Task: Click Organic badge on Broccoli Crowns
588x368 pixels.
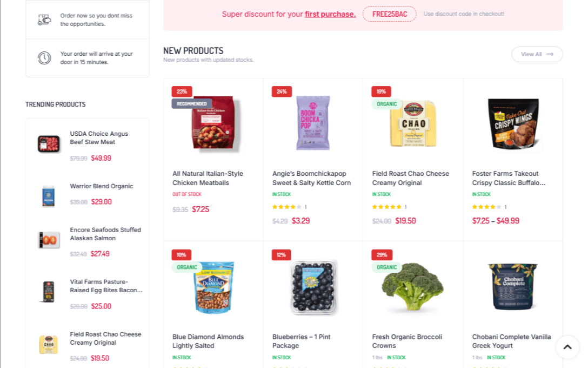Action: [386, 267]
